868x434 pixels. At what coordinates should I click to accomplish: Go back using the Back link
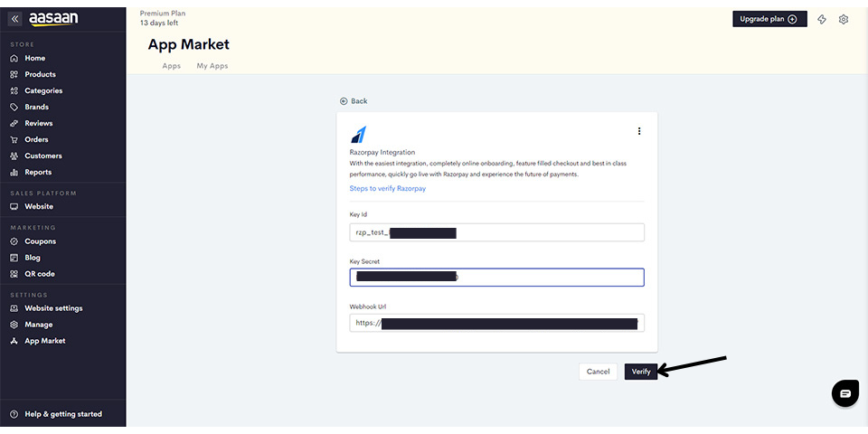tap(354, 101)
